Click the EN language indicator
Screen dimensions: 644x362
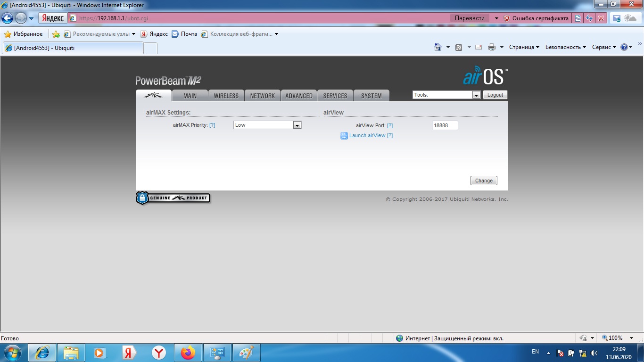tap(535, 352)
